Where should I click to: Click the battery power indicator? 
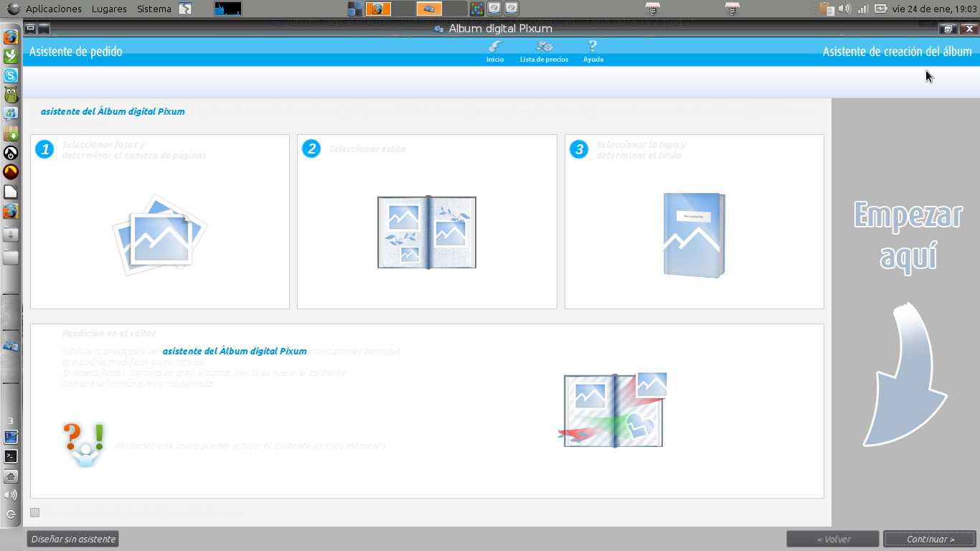880,9
